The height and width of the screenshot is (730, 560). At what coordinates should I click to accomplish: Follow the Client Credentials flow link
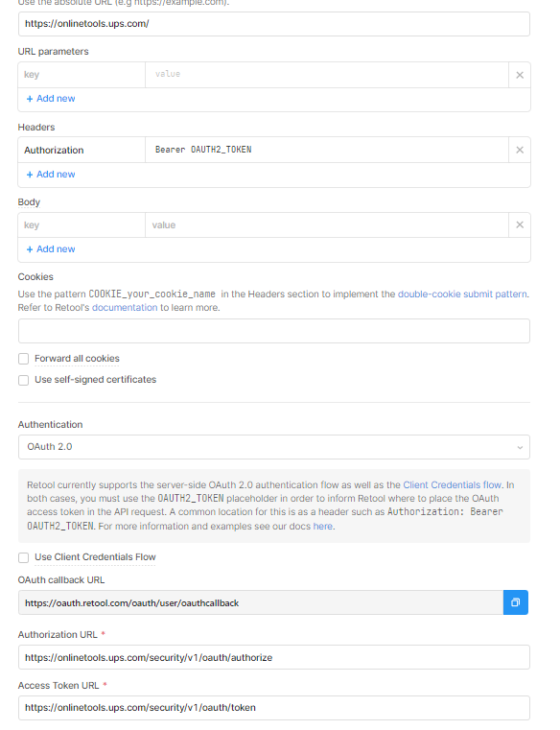coord(452,484)
